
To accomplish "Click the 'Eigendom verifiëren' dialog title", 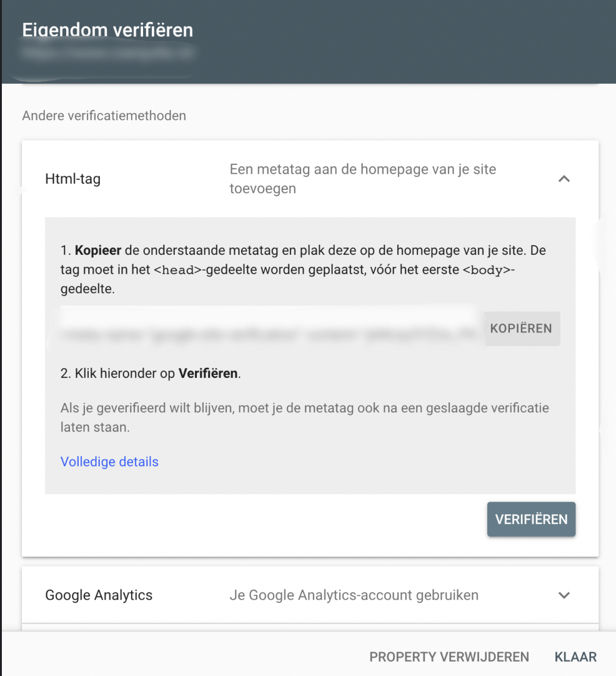I will point(107,30).
